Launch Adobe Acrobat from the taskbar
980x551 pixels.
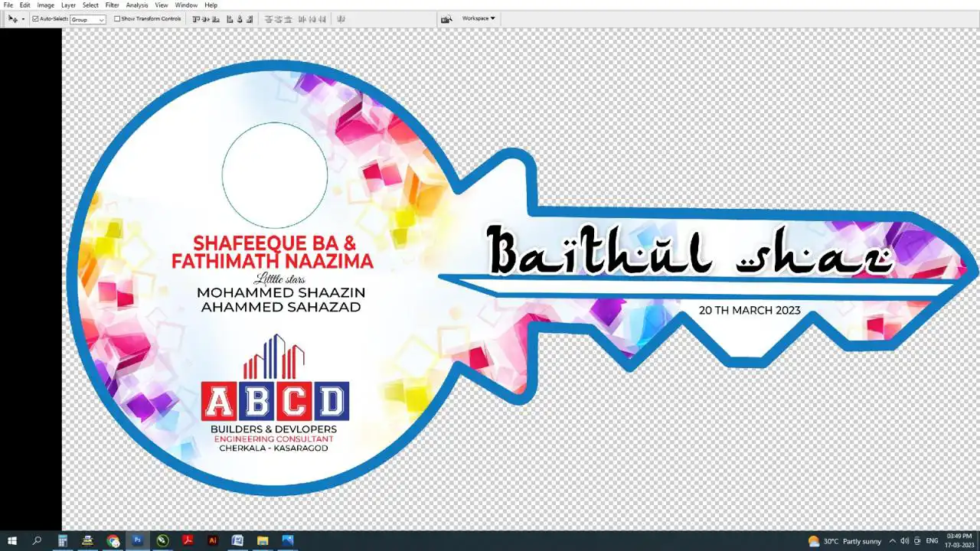[188, 541]
